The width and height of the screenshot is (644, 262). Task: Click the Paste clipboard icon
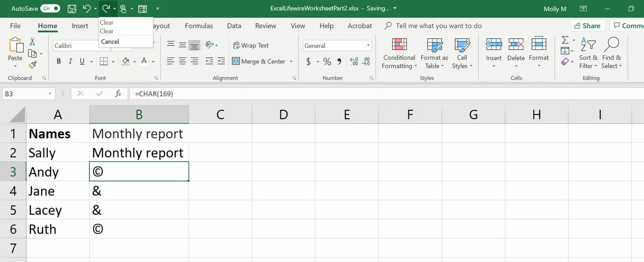tap(15, 45)
